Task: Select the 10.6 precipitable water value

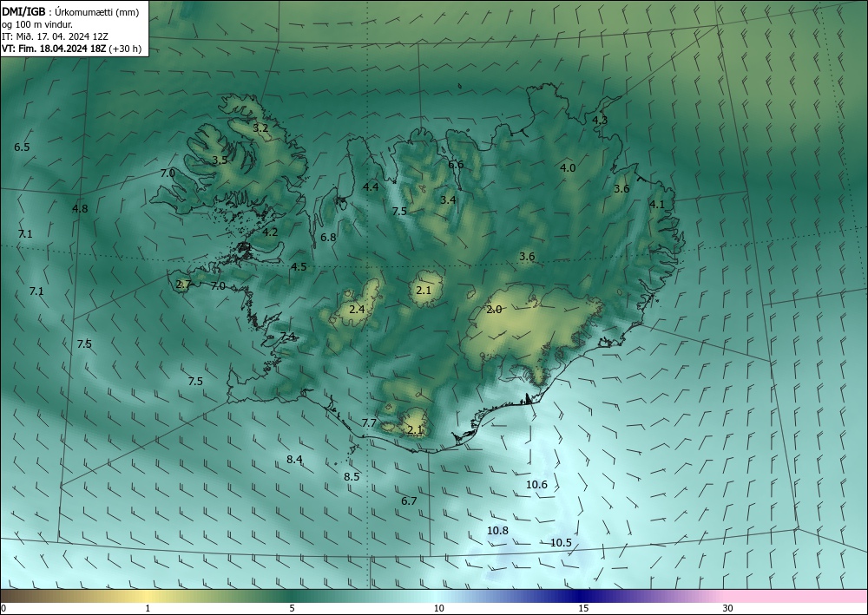Action: click(x=536, y=485)
